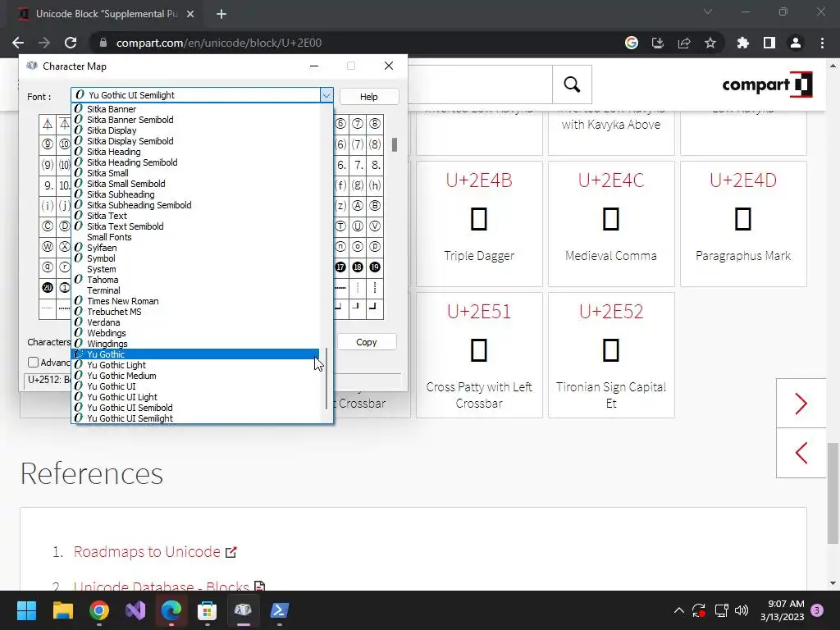This screenshot has width=840, height=630.
Task: Select the circled A character cell
Action: [x=358, y=206]
